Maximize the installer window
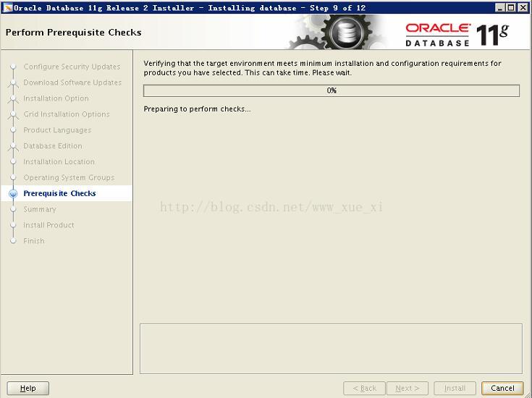The height and width of the screenshot is (398, 532). 511,7
